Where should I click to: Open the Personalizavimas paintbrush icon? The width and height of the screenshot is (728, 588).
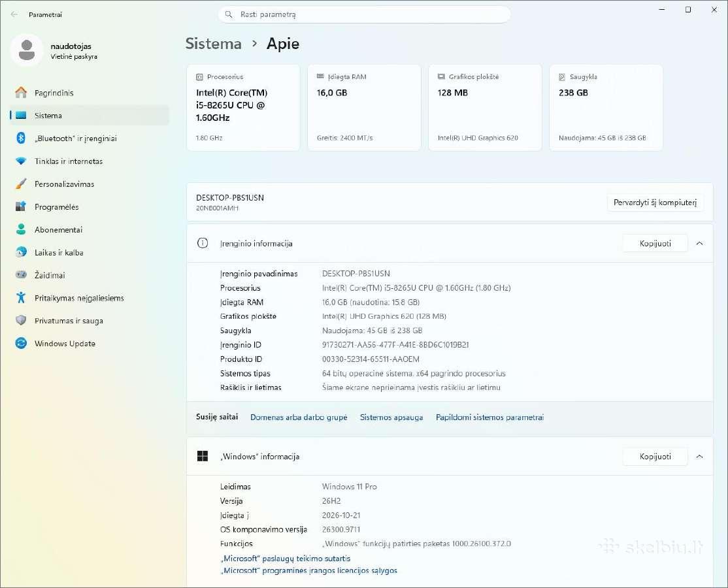21,184
